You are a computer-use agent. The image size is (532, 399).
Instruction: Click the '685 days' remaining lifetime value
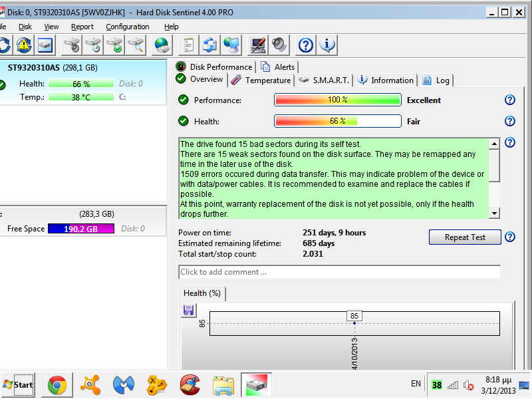pyautogui.click(x=319, y=243)
